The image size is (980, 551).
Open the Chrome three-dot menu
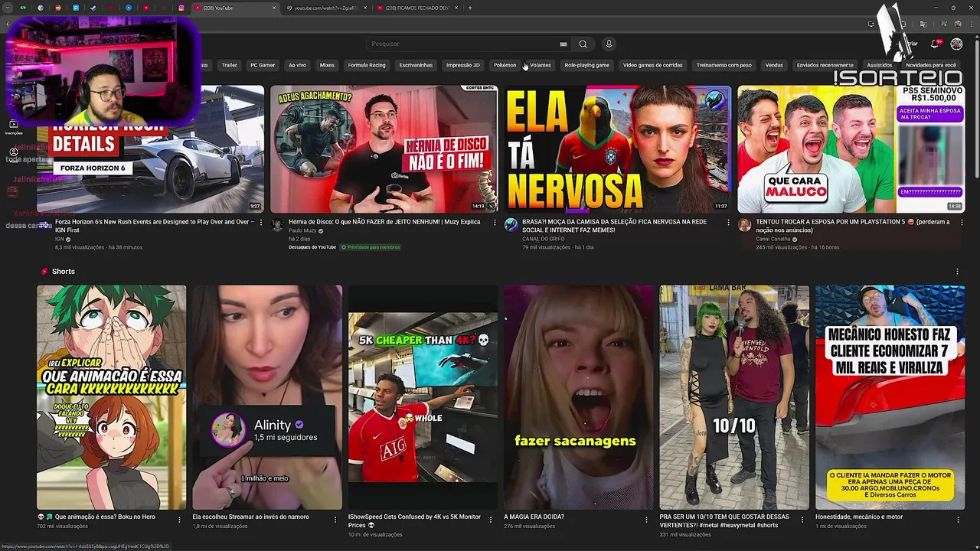971,24
